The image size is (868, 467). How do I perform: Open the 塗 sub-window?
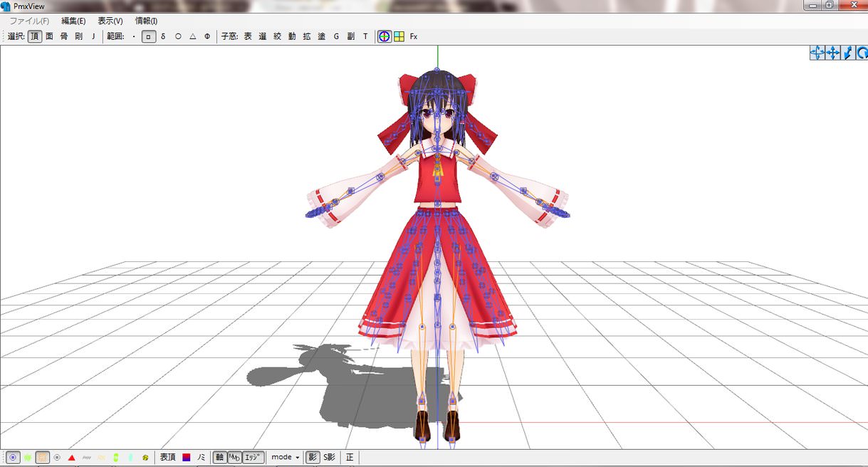(x=322, y=36)
